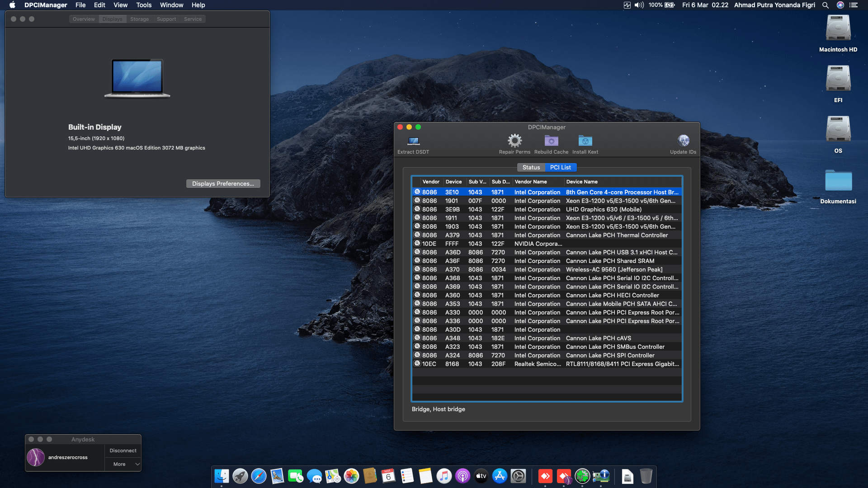Click the Displays Preferences... button
The height and width of the screenshot is (488, 868).
(223, 183)
